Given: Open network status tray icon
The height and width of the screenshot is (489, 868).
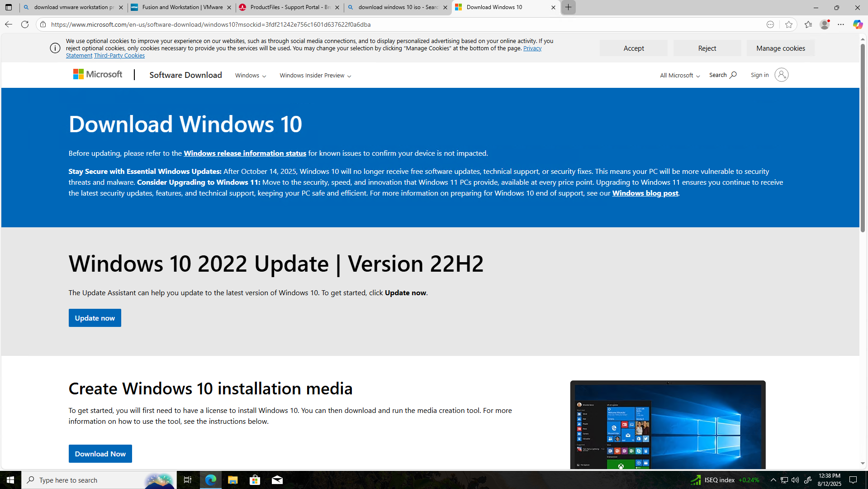Looking at the screenshot, I should click(x=784, y=480).
